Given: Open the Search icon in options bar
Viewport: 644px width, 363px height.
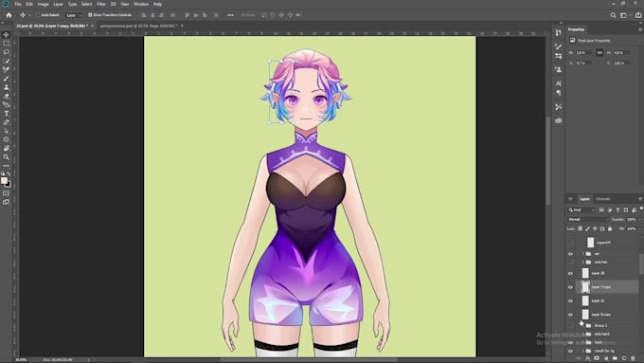Looking at the screenshot, I should click(x=613, y=15).
